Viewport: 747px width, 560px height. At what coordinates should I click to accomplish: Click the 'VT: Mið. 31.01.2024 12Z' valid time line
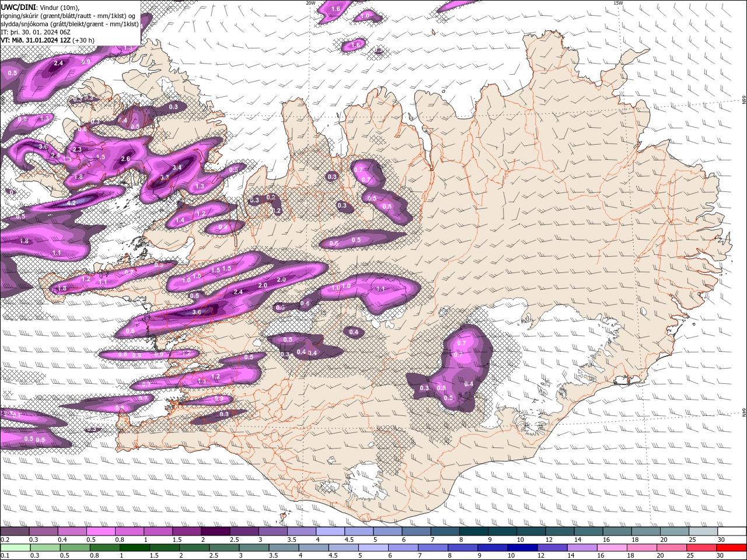click(x=48, y=40)
